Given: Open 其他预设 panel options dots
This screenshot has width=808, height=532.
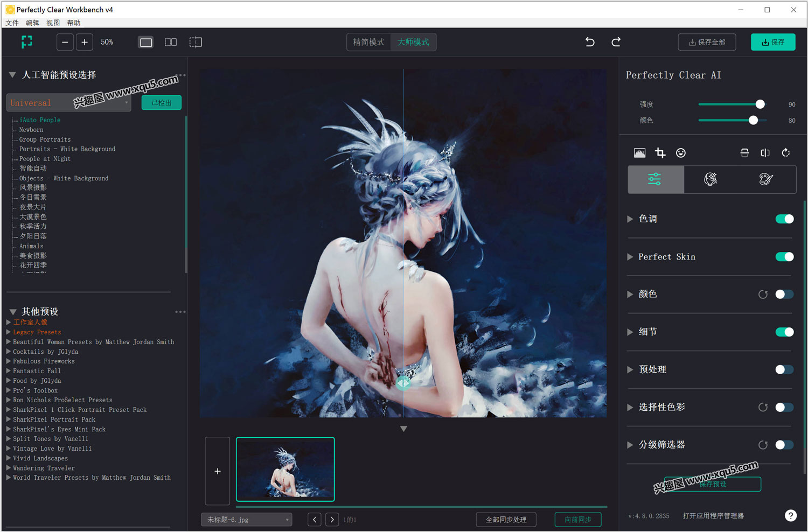Looking at the screenshot, I should click(x=180, y=312).
